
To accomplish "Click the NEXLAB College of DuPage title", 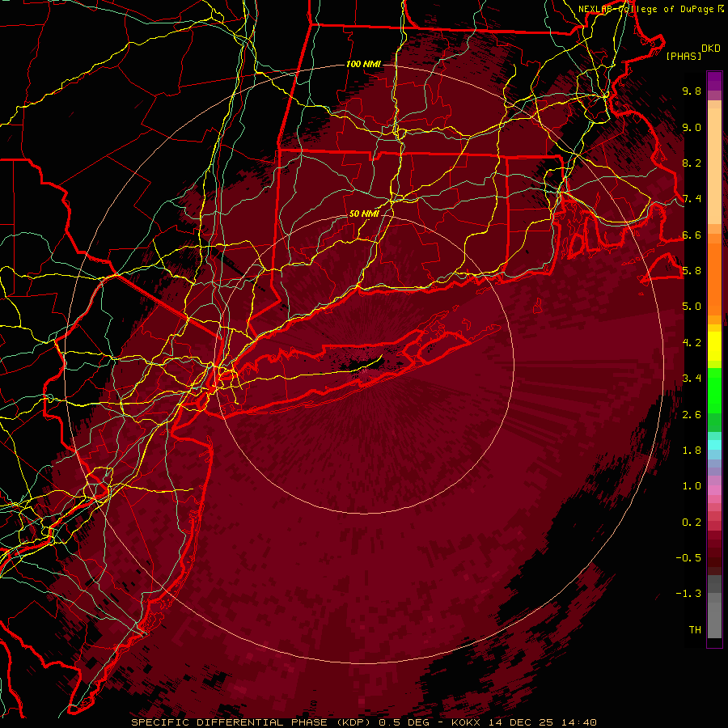I will 650,9.
